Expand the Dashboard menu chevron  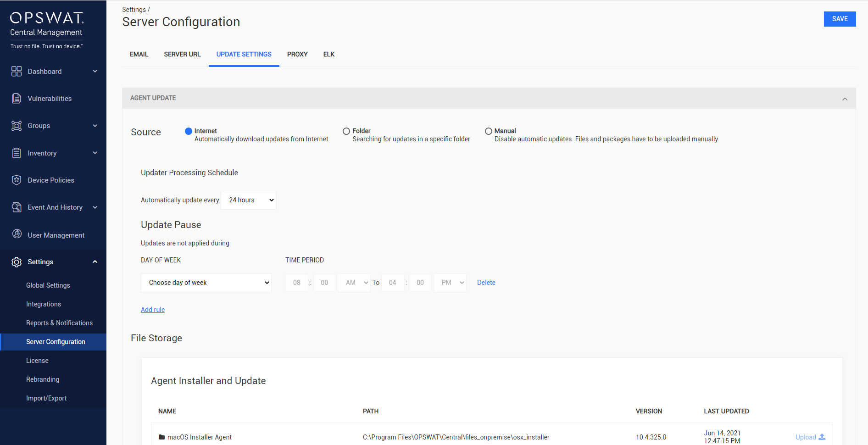pyautogui.click(x=95, y=71)
